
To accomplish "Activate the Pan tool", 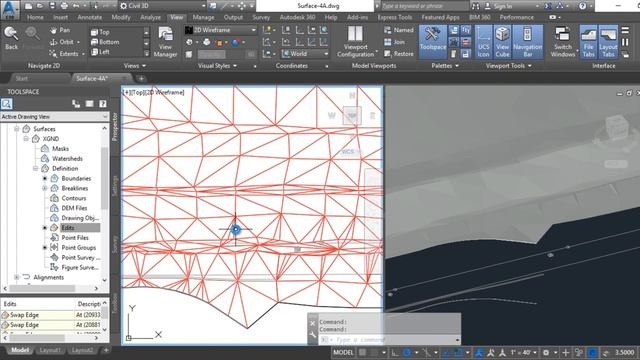I will click(x=60, y=30).
